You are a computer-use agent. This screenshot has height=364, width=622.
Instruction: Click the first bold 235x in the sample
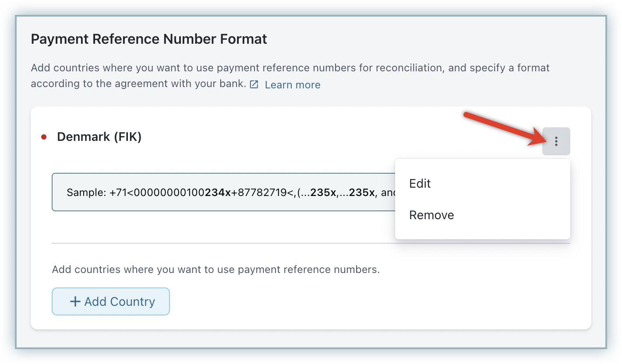click(x=323, y=192)
